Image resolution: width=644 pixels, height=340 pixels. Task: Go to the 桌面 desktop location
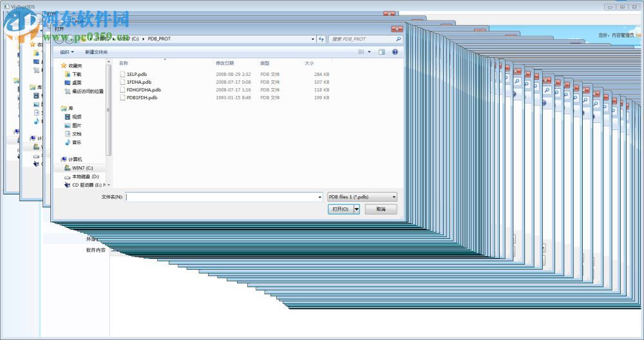tap(77, 83)
